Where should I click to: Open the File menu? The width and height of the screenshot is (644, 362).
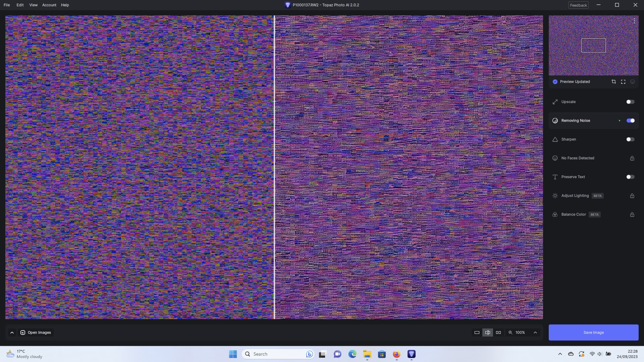coord(7,5)
